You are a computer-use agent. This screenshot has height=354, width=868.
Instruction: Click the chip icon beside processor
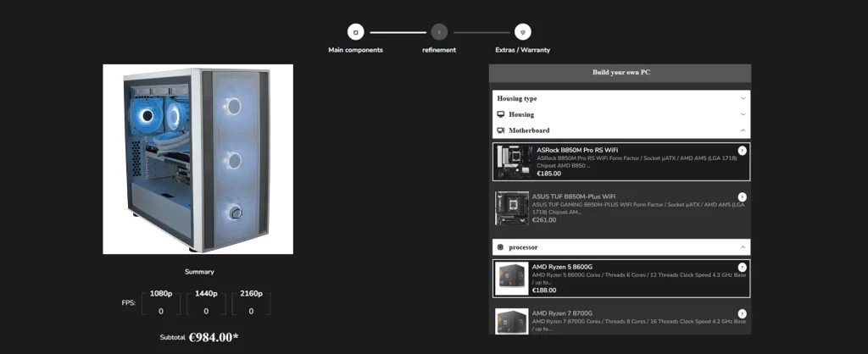tap(500, 247)
